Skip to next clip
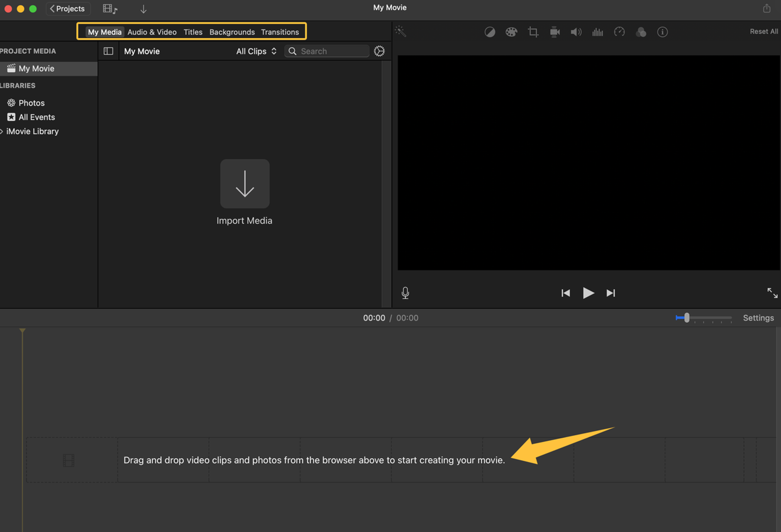This screenshot has height=532, width=781. [x=611, y=293]
